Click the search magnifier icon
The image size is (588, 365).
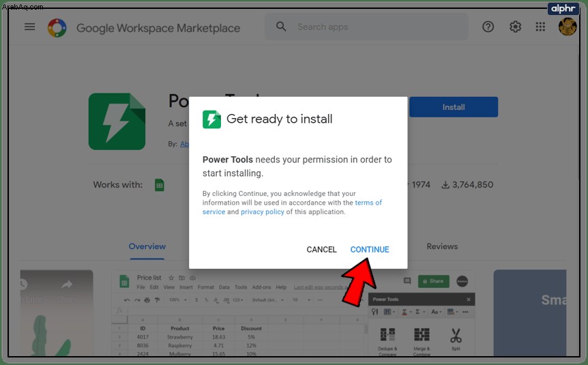pyautogui.click(x=281, y=27)
